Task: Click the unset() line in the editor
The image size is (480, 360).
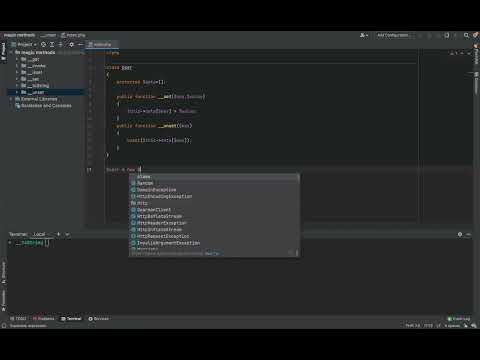Action: [159, 140]
